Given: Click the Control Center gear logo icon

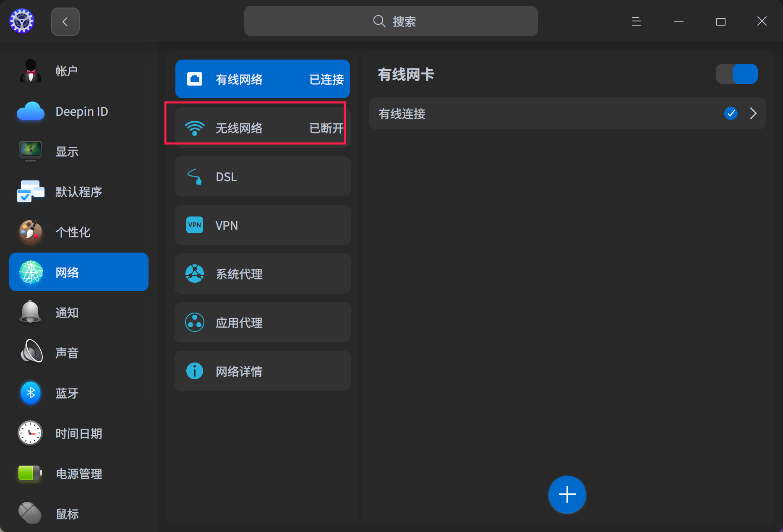Looking at the screenshot, I should (22, 21).
